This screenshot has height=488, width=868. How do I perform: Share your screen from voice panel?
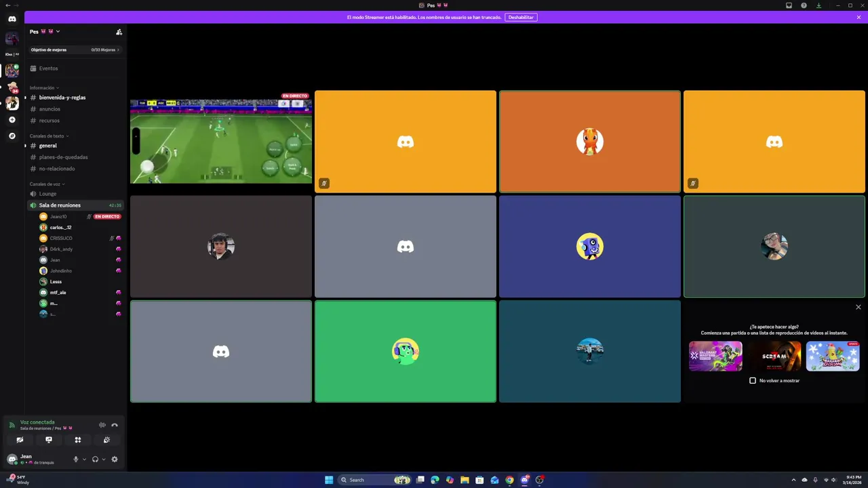click(49, 440)
